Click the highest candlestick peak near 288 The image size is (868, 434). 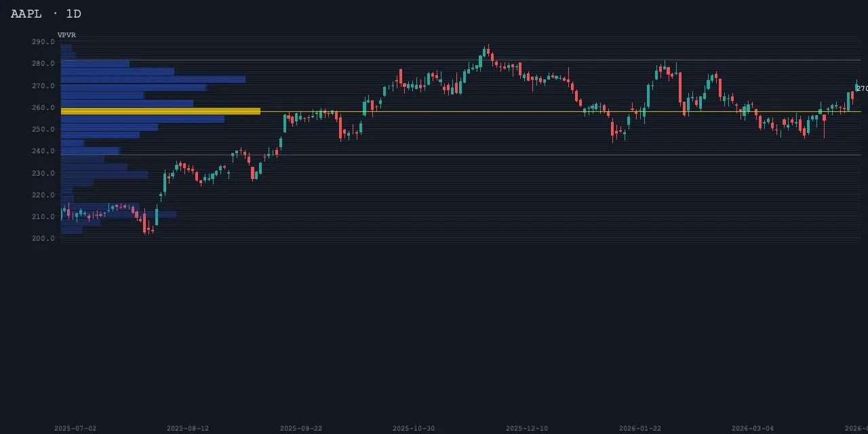[487, 50]
